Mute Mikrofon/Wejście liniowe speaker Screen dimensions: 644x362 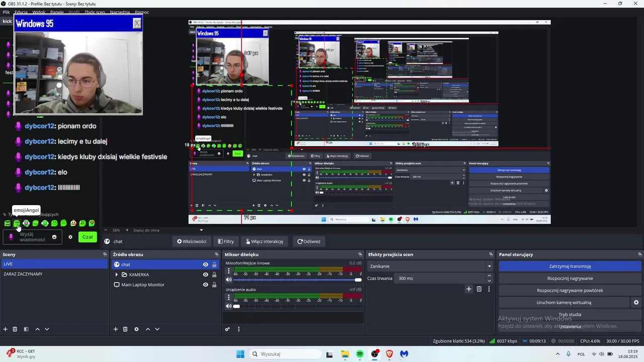[228, 280]
